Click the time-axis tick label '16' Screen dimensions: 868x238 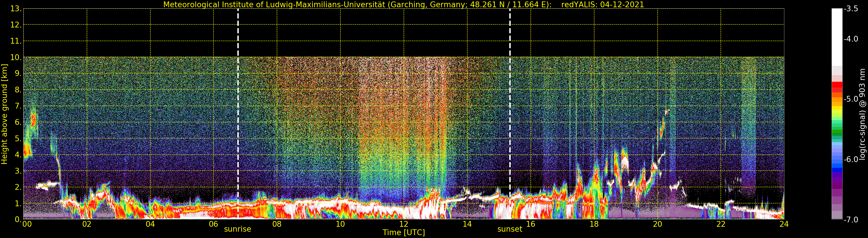531,224
